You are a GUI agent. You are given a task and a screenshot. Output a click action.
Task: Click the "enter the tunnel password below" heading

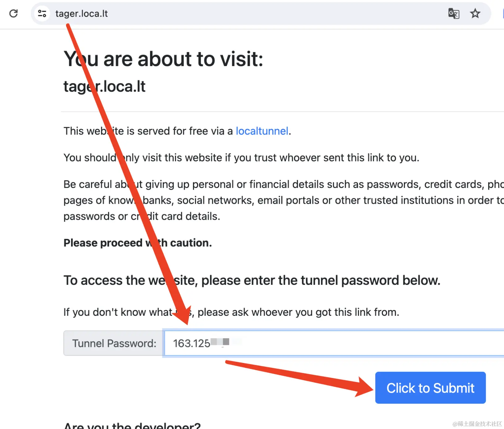[252, 281]
